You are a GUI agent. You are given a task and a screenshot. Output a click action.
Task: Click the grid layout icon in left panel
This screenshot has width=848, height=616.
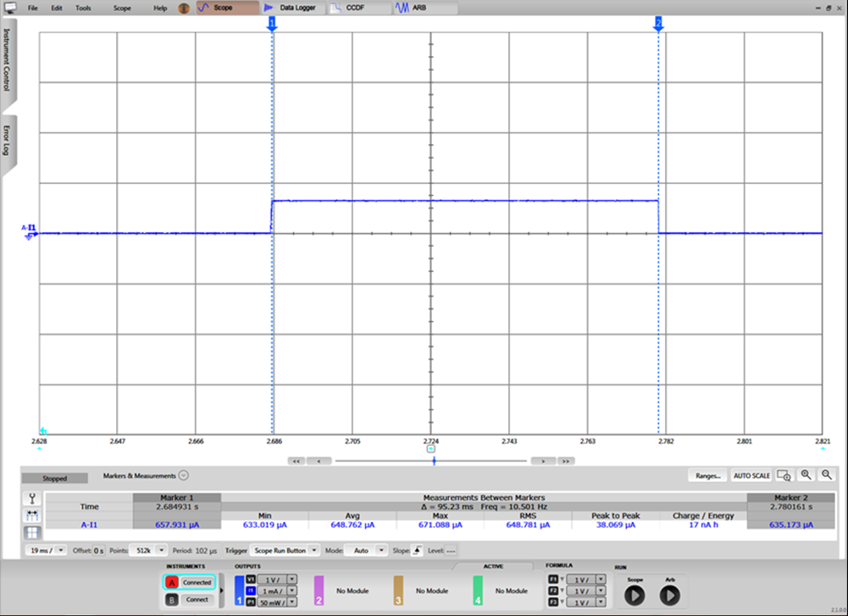point(32,532)
